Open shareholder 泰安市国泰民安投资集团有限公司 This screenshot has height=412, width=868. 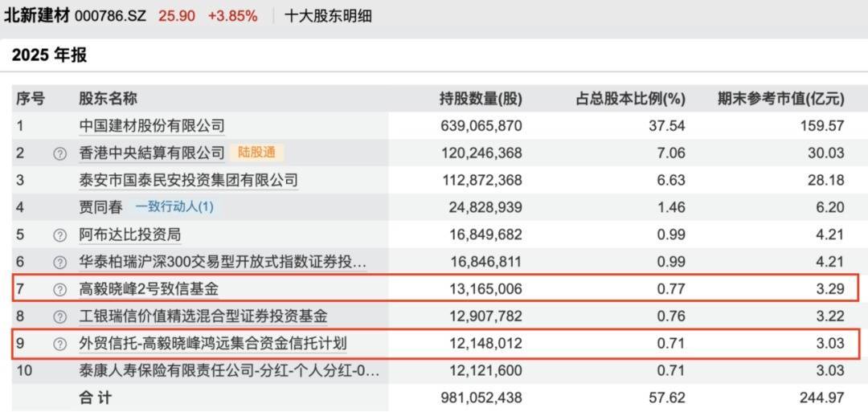[x=188, y=180]
